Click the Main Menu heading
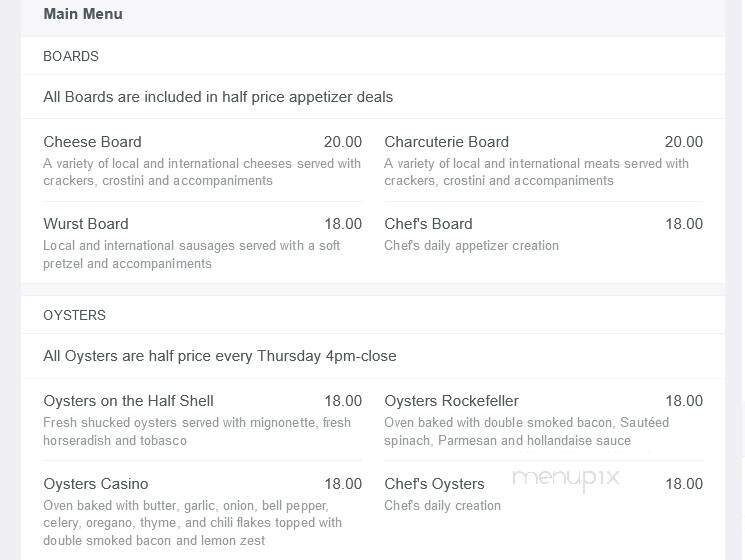Screen dimensions: 745x560 click(x=83, y=14)
